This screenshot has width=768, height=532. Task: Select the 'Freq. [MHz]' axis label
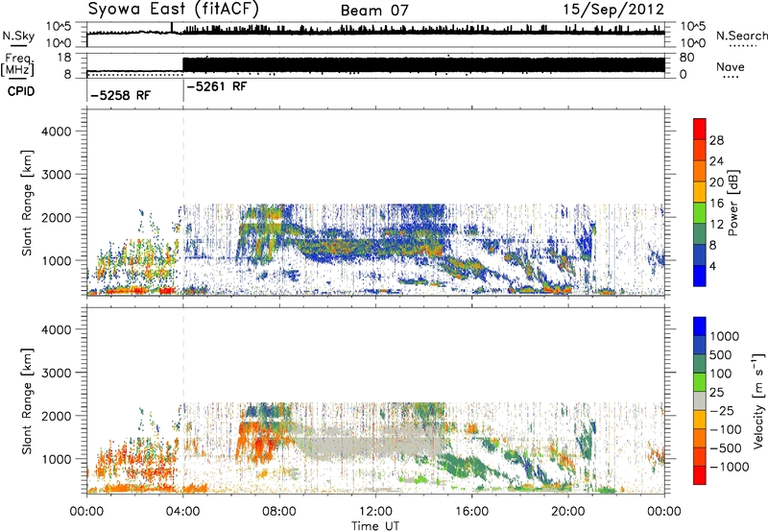click(x=18, y=64)
